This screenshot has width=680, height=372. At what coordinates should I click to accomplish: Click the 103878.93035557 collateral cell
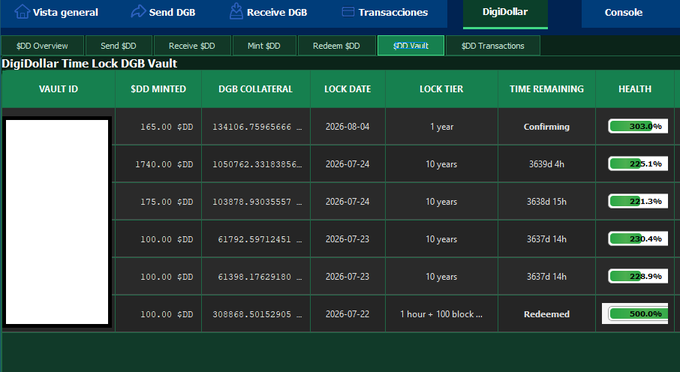256,202
